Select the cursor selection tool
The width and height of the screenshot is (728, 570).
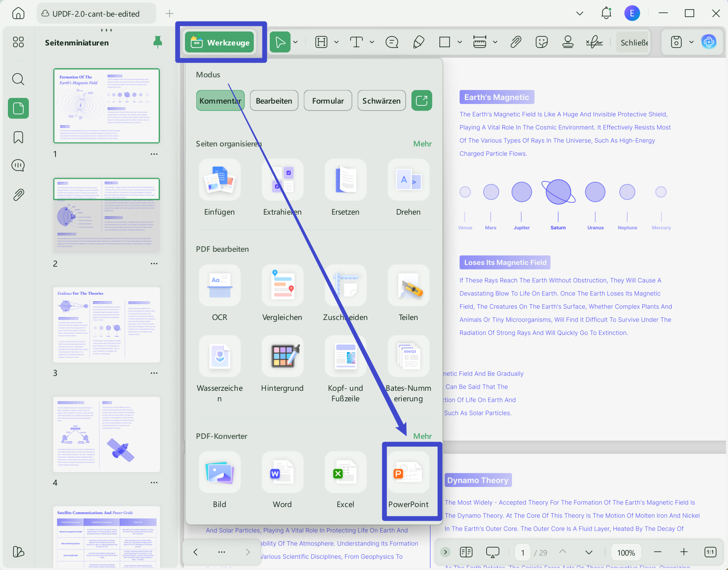tap(280, 42)
